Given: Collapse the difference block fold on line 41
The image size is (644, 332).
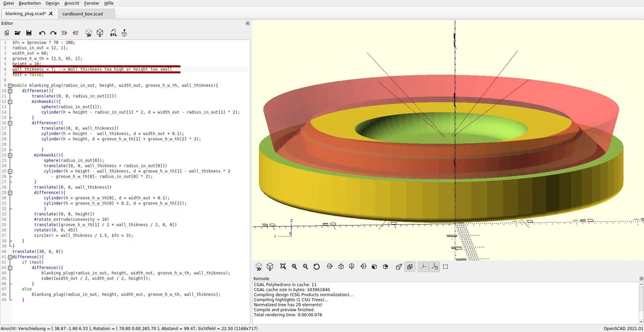Looking at the screenshot, I should click(10, 257).
